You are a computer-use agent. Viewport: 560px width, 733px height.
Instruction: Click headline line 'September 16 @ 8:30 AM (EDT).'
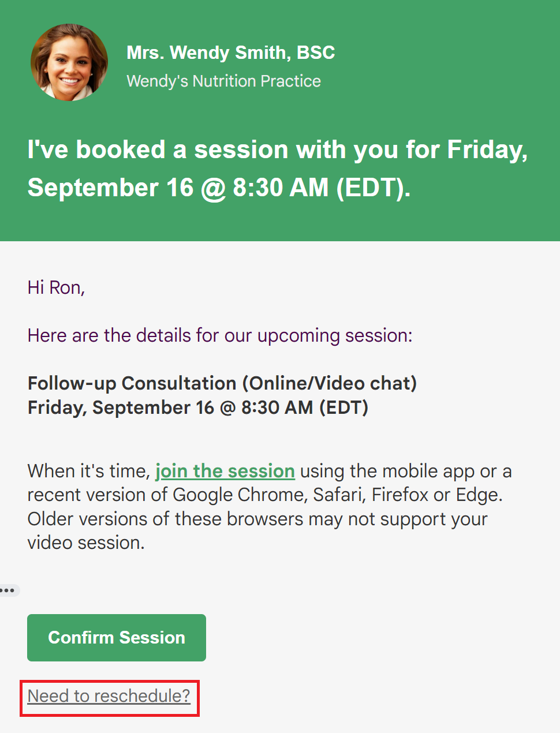pos(219,188)
